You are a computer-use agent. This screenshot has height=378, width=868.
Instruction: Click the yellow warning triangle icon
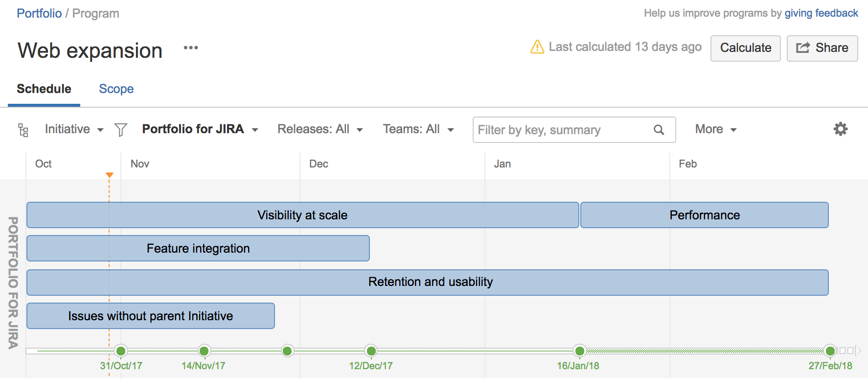tap(537, 47)
